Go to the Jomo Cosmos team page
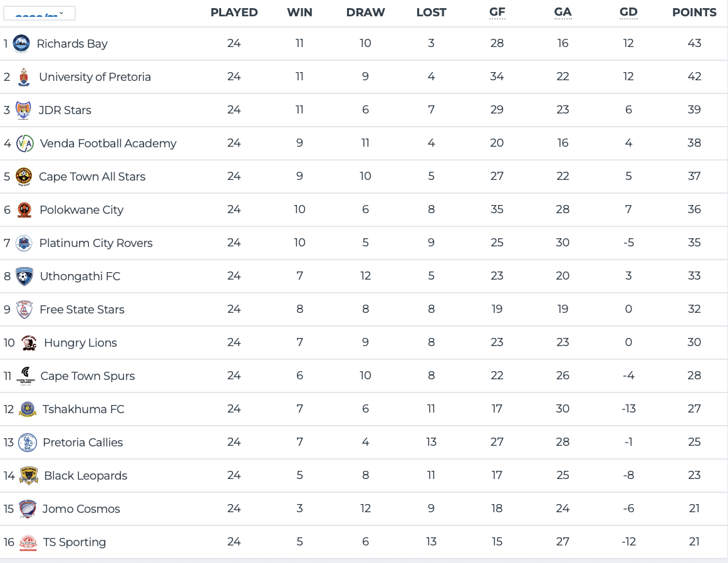Image resolution: width=728 pixels, height=563 pixels. click(81, 509)
